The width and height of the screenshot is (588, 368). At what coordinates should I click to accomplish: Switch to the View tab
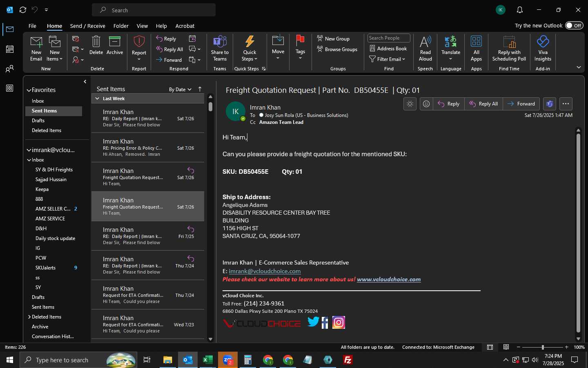click(142, 26)
